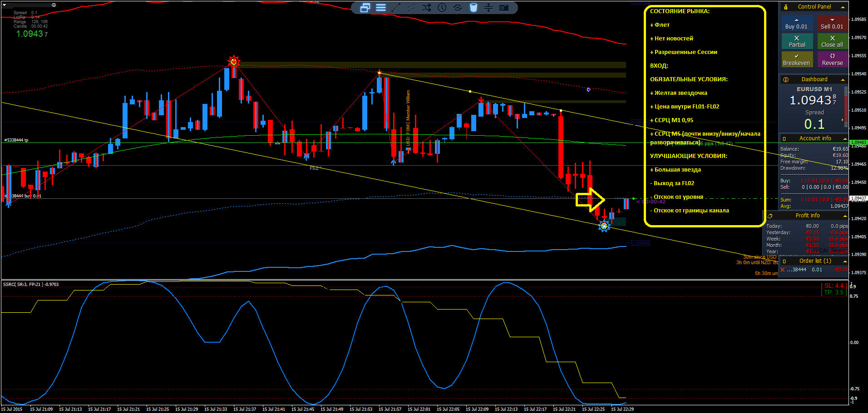Image resolution: width=868 pixels, height=413 pixels.
Task: Click the circular indicator icon at top-left
Action: click(54, 5)
